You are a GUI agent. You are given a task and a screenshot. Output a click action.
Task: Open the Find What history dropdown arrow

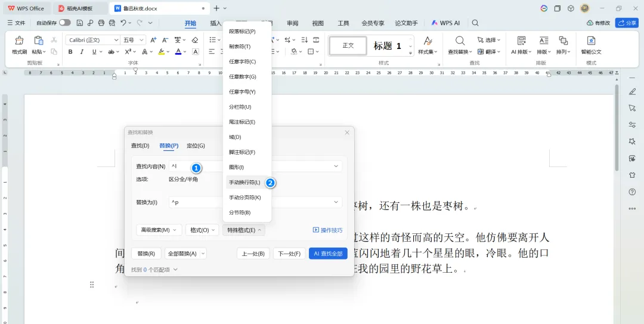coord(336,166)
